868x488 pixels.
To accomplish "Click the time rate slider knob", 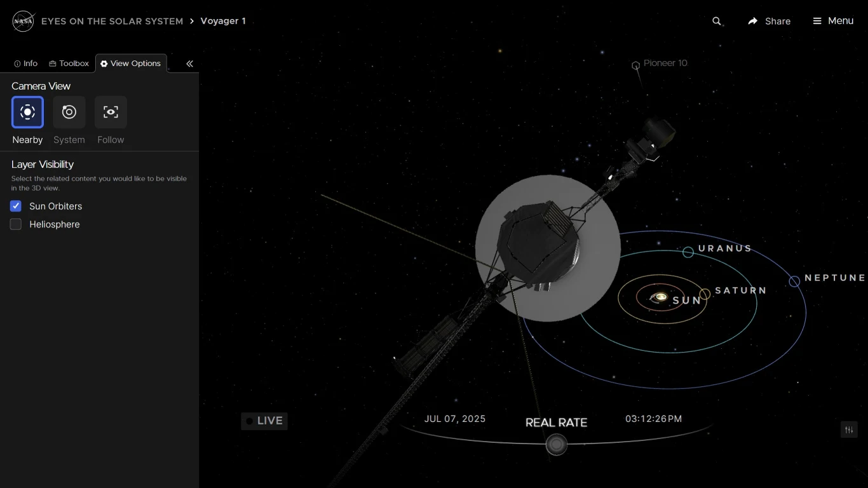I will [557, 444].
